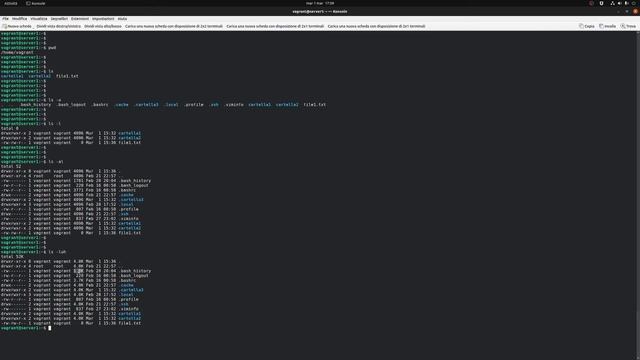Open the Estensioni menu
Image resolution: width=640 pixels, height=360 pixels.
pyautogui.click(x=80, y=19)
